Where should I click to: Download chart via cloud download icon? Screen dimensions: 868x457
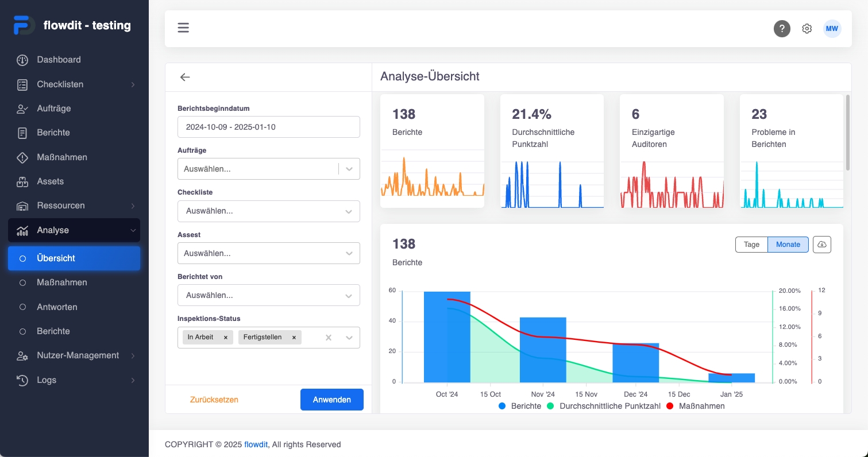[x=822, y=245]
